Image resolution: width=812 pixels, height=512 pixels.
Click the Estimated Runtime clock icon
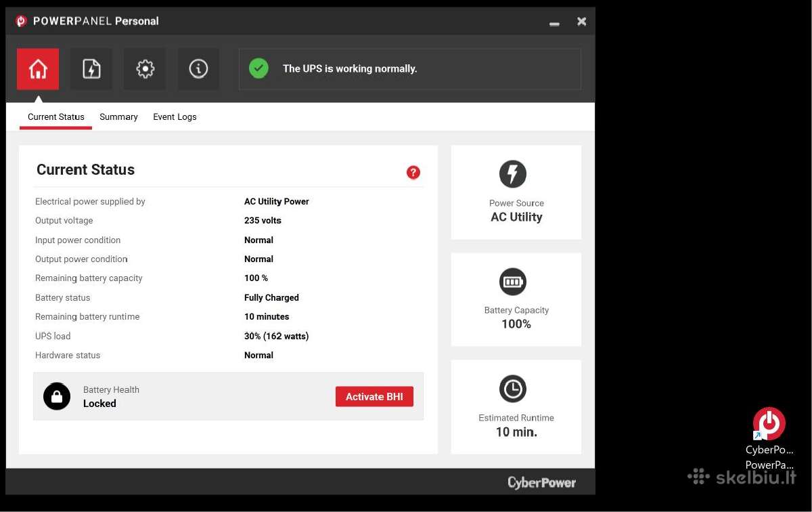[x=513, y=389]
